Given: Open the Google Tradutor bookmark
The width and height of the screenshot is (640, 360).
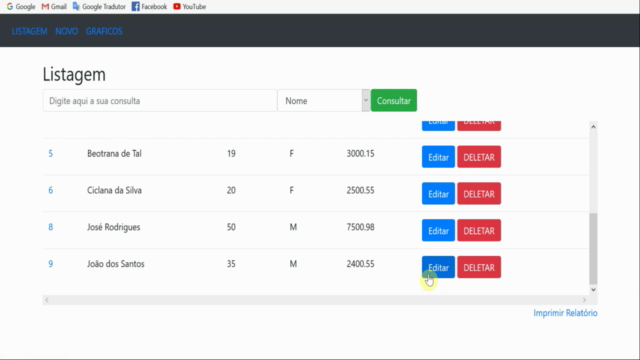Looking at the screenshot, I should (99, 7).
